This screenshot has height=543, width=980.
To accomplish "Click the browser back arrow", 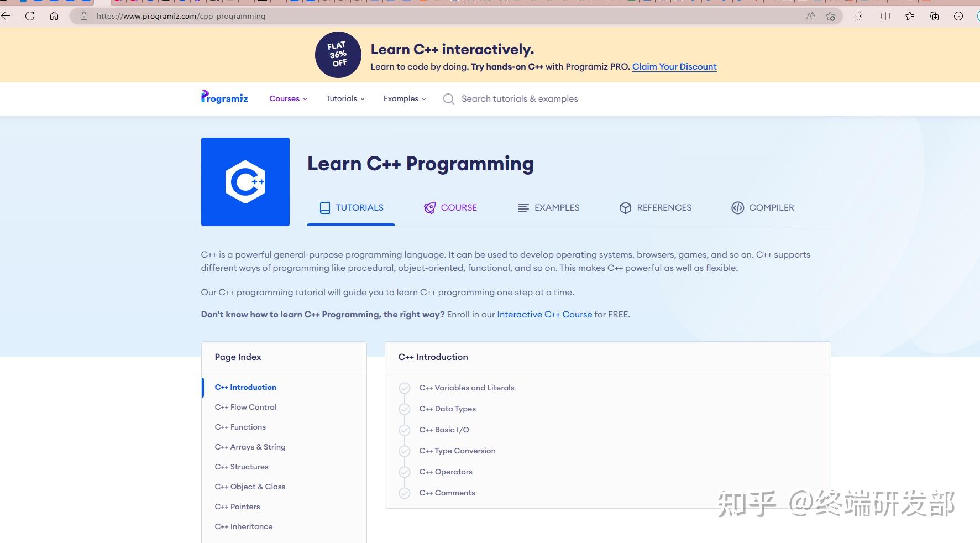I will [x=6, y=16].
